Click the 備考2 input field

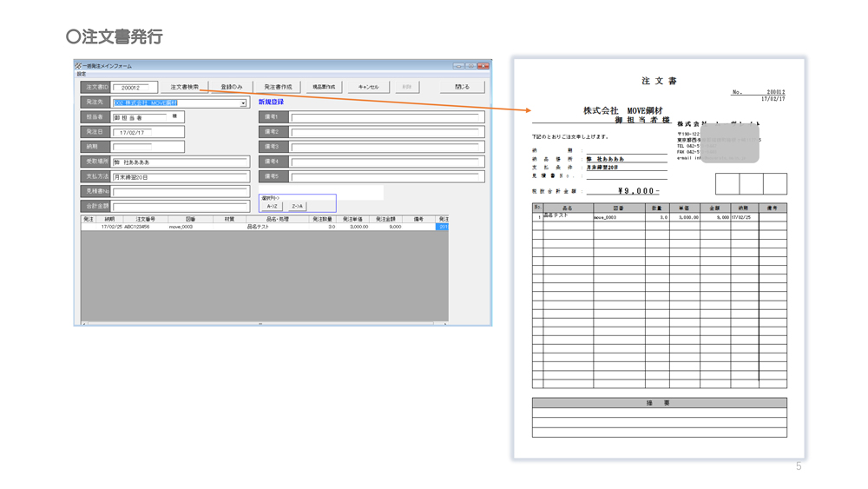[386, 132]
